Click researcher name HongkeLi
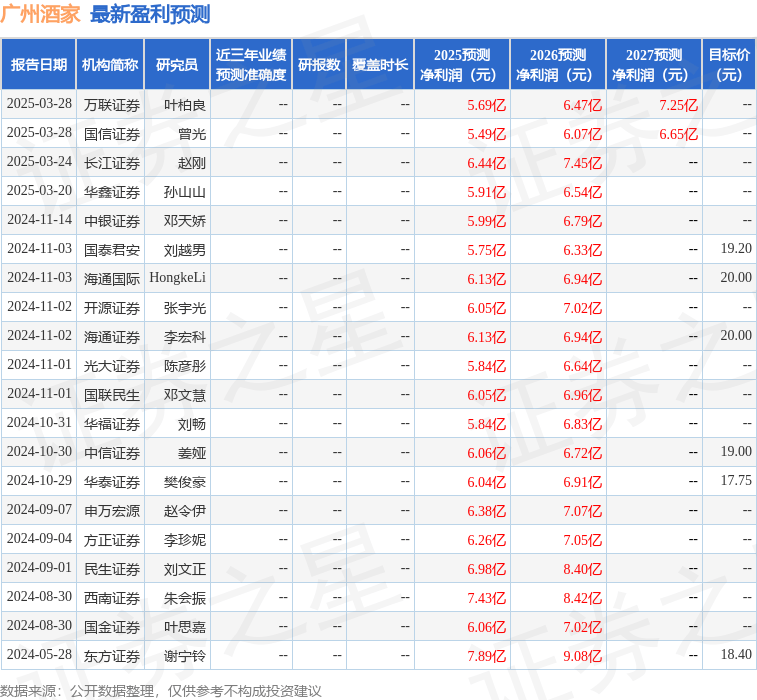The image size is (757, 700). 178,278
